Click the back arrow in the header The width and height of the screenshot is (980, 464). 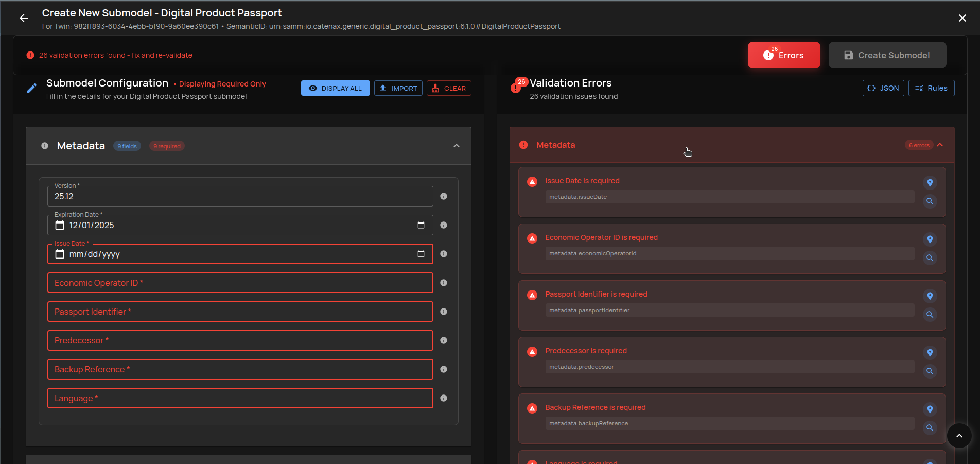(x=24, y=18)
